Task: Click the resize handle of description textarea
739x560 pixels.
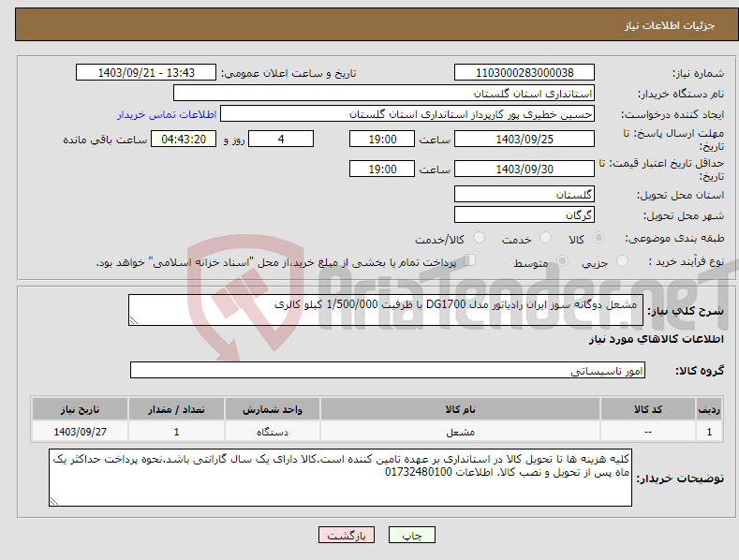Action: pyautogui.click(x=134, y=320)
